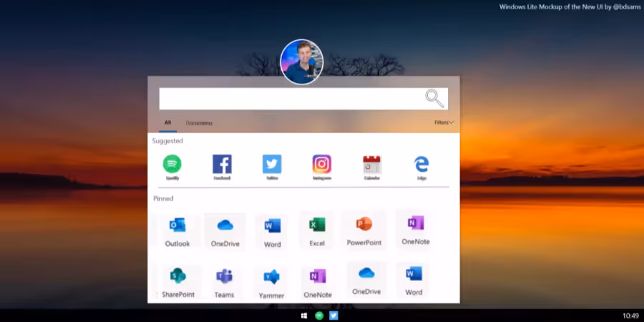Open the pinned SharePoint app
The height and width of the screenshot is (322, 644).
point(178,282)
